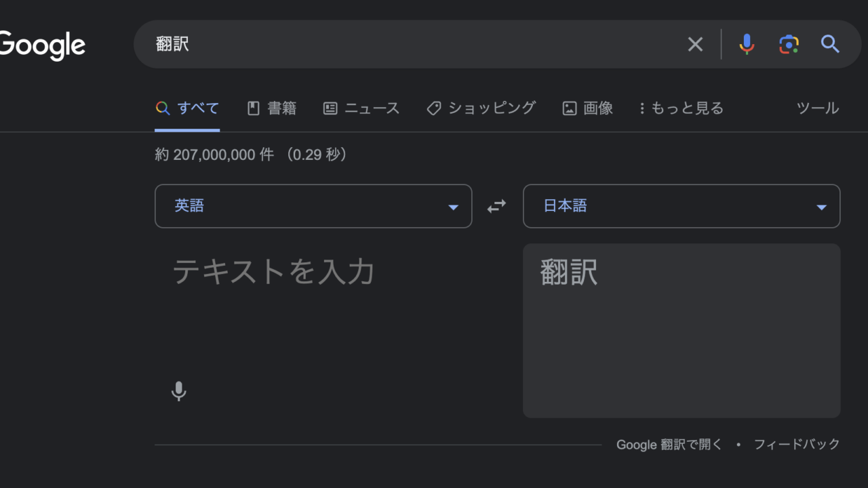Select the ショッピング (Shopping) tab
Screen dimensions: 868x488
[481, 108]
